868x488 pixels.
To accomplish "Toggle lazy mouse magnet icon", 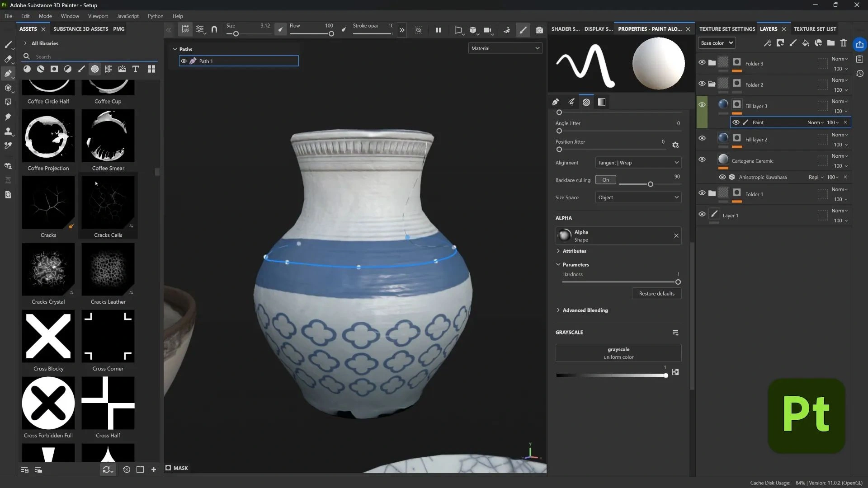I will 214,30.
